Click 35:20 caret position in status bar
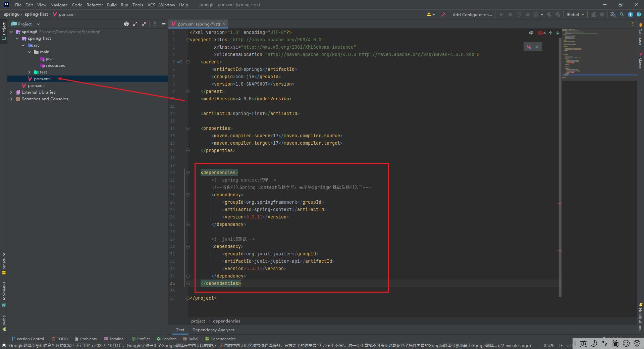 [x=549, y=346]
